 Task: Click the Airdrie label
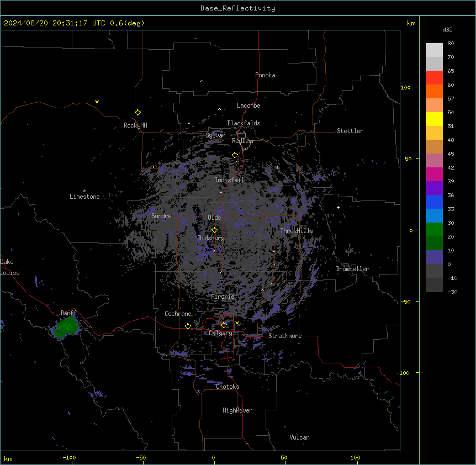point(223,297)
